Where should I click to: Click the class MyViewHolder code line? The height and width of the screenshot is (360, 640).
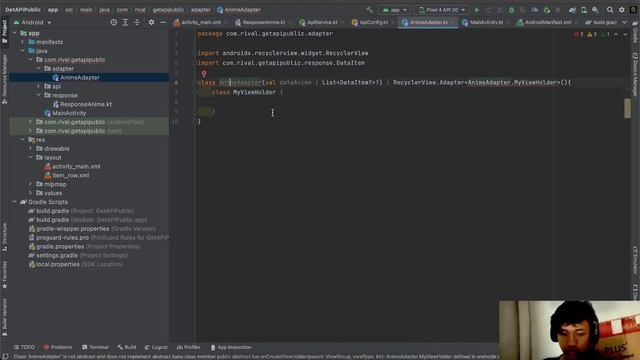[x=247, y=92]
